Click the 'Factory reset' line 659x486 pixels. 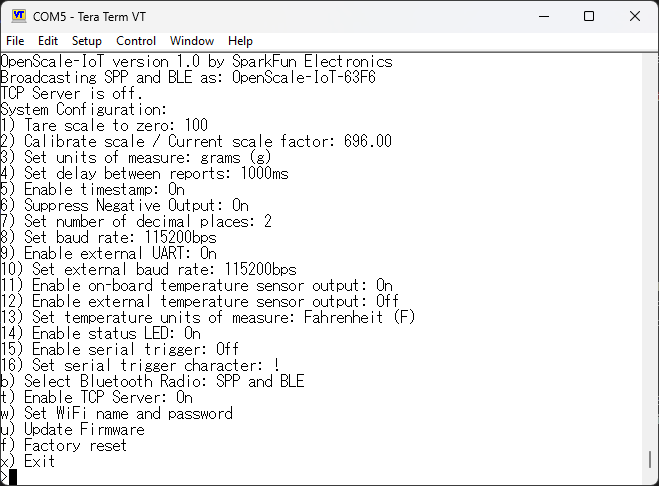(x=64, y=445)
